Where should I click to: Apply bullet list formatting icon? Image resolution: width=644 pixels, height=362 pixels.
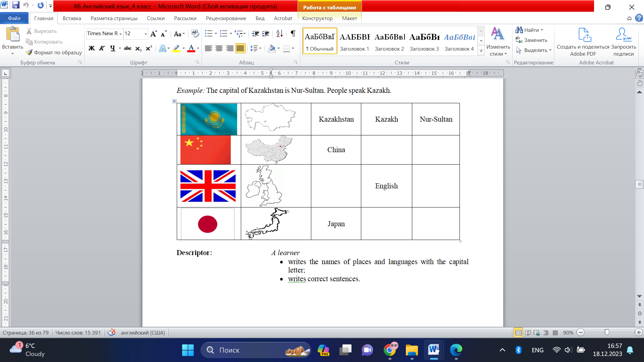[209, 34]
